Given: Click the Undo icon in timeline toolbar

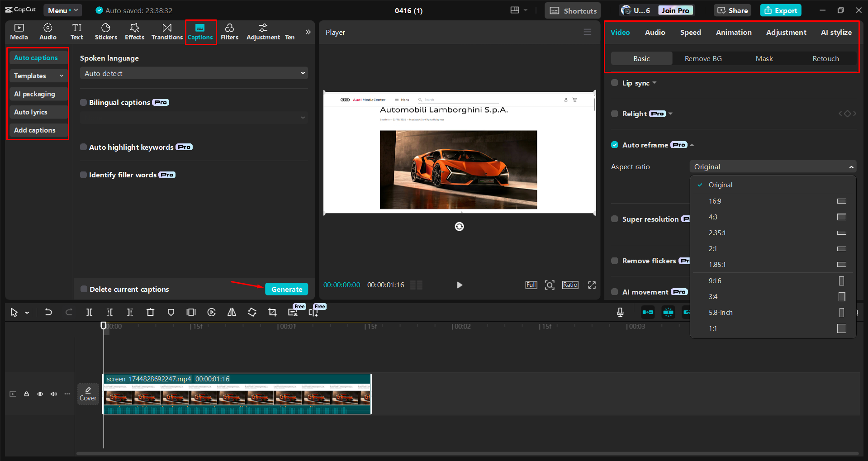Looking at the screenshot, I should (48, 312).
